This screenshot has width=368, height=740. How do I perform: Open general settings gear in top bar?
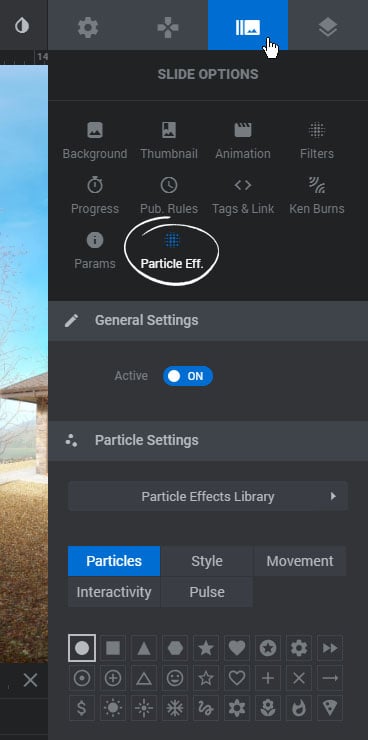tap(88, 27)
